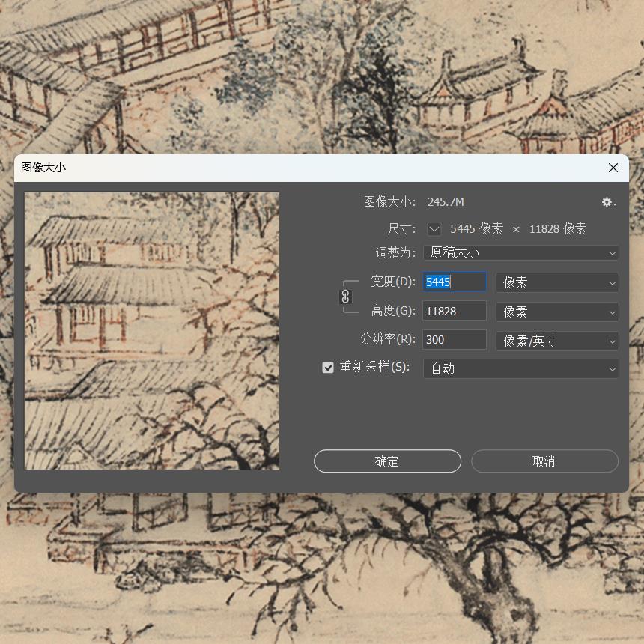Image resolution: width=644 pixels, height=644 pixels.
Task: Toggle the constrain proportions chain link icon
Action: pos(345,296)
